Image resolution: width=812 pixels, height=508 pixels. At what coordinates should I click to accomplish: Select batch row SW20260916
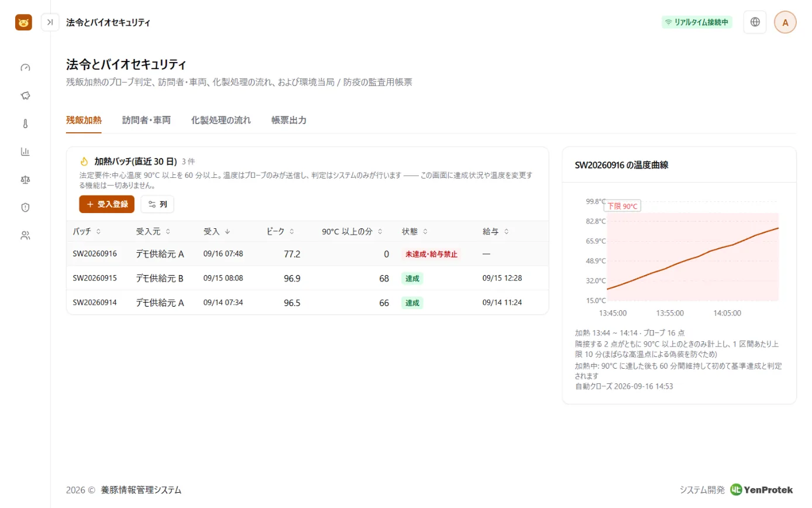point(308,254)
